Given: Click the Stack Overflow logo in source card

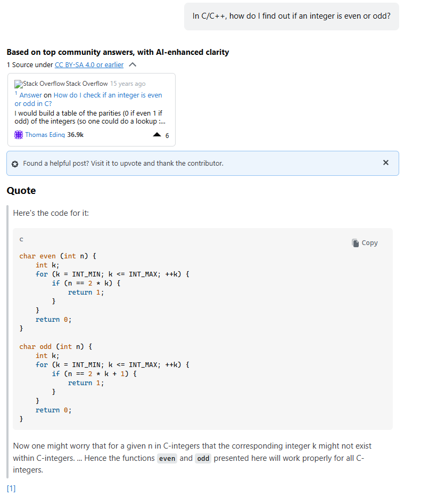Looking at the screenshot, I should (19, 84).
